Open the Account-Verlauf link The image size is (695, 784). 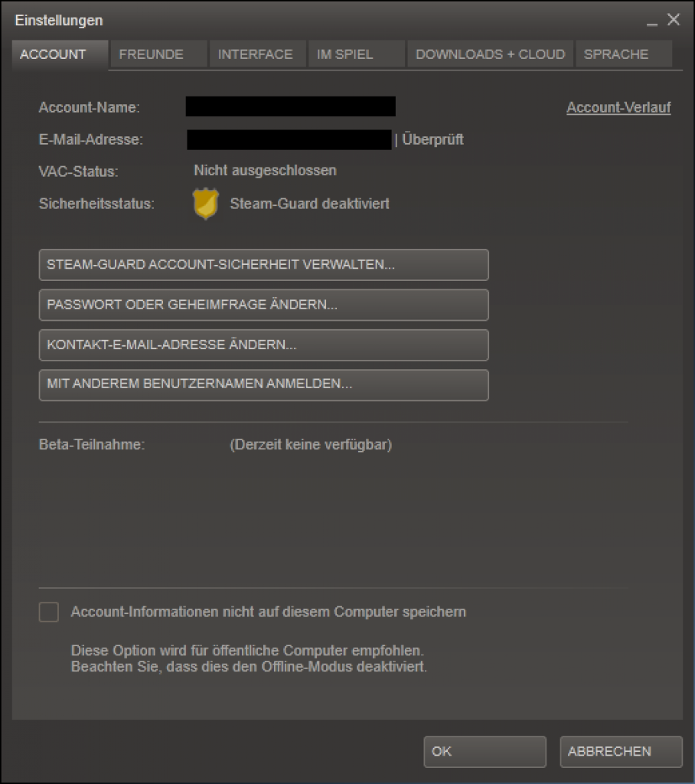(618, 107)
